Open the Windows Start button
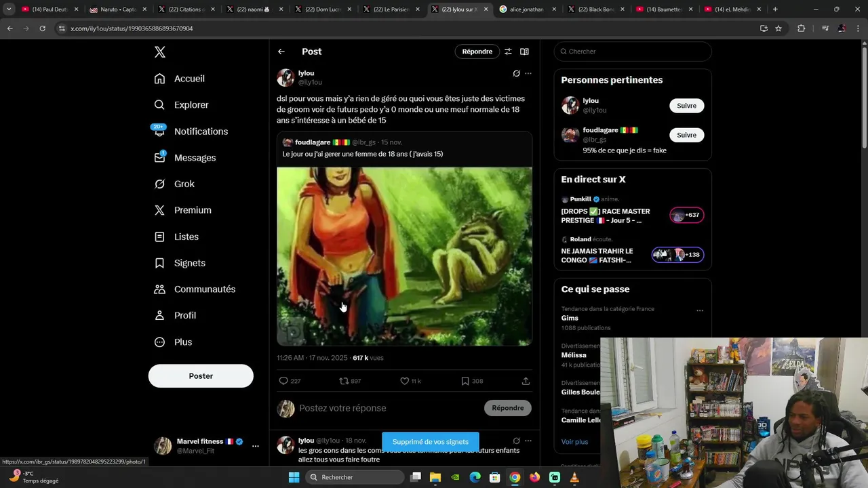 point(294,477)
